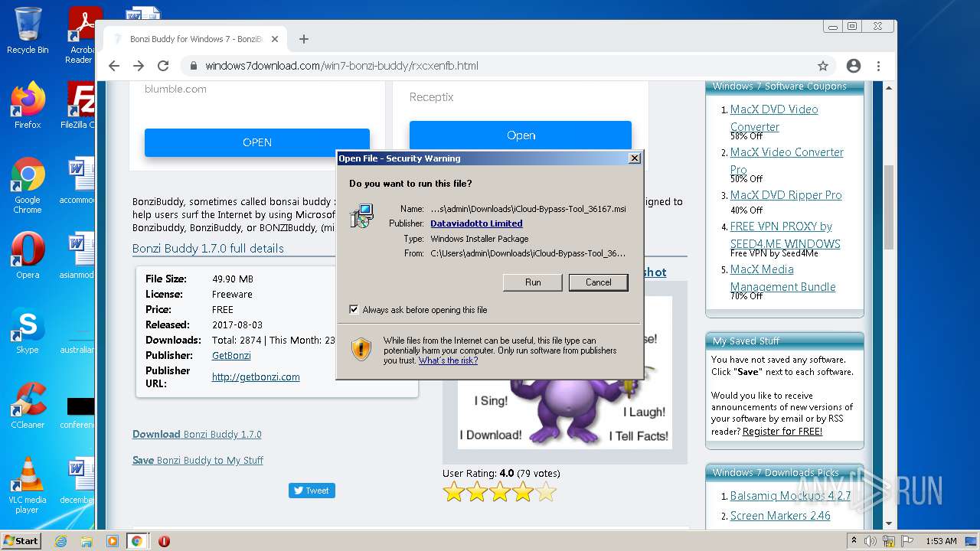Show hidden system tray icons

854,541
